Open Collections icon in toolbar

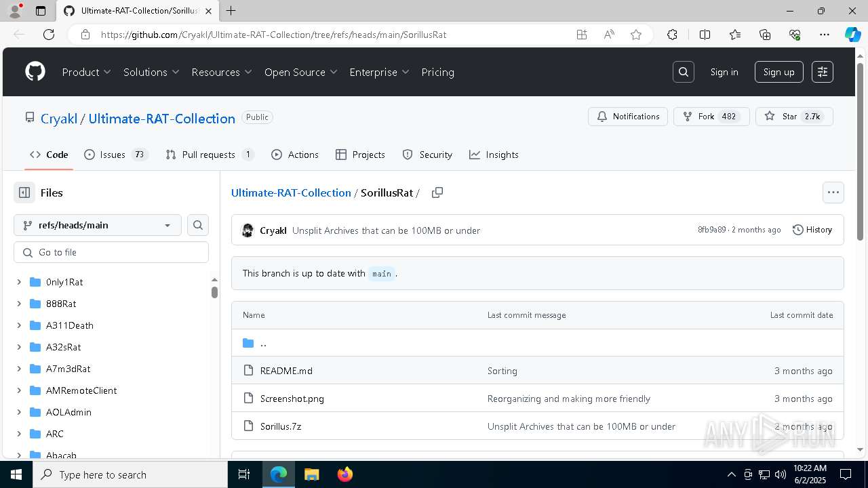[765, 35]
